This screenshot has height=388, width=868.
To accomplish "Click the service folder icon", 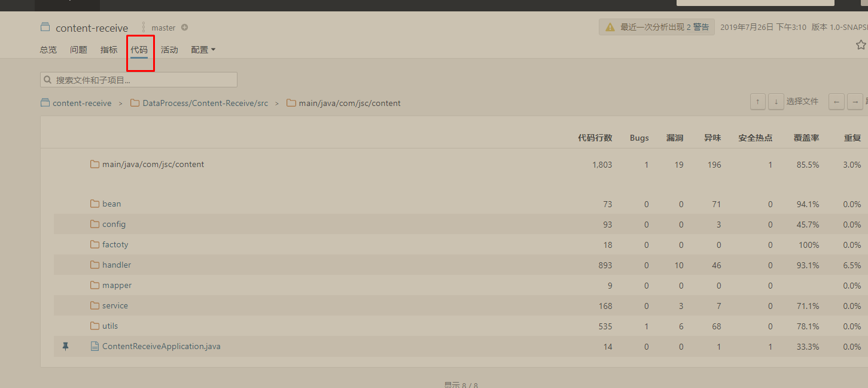I will 95,305.
